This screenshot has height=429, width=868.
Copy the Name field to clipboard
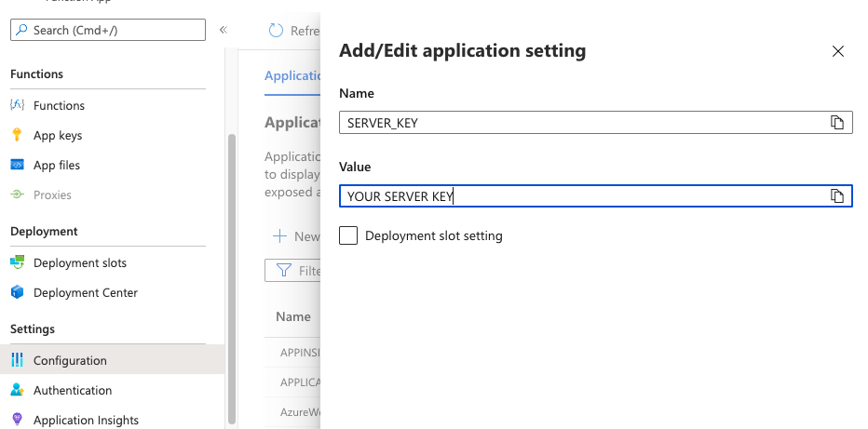[x=837, y=123]
